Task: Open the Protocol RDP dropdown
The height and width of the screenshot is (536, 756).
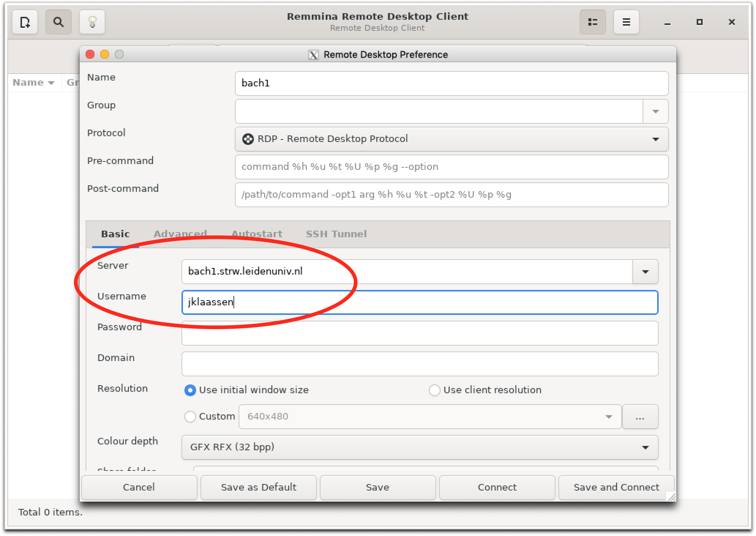Action: (451, 139)
